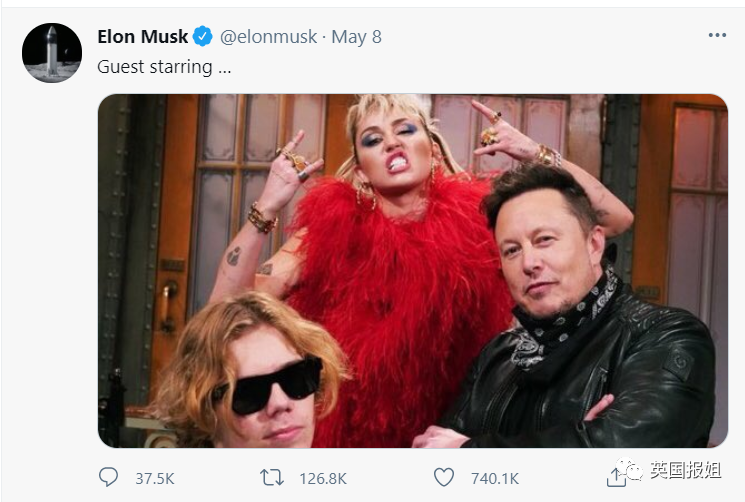Click the 740.1K like count
Screen dimensions: 745x502
pos(493,479)
